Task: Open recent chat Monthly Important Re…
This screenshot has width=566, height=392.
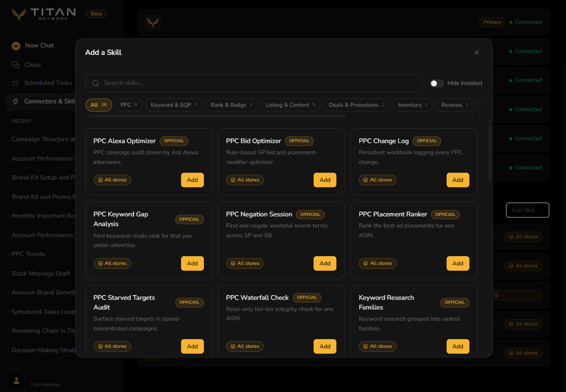Action: pos(43,216)
